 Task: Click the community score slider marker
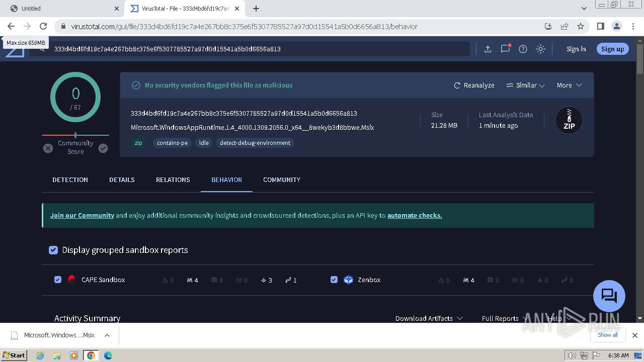point(75,135)
